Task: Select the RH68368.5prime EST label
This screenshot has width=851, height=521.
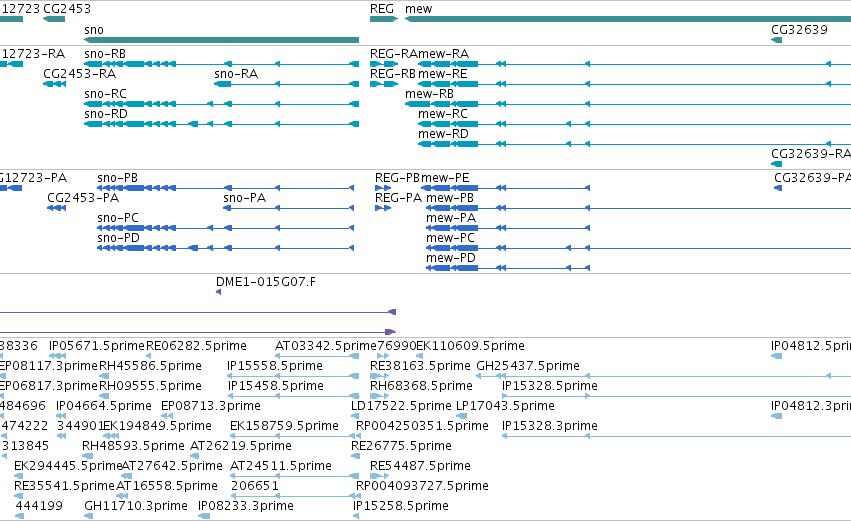Action: tap(421, 386)
